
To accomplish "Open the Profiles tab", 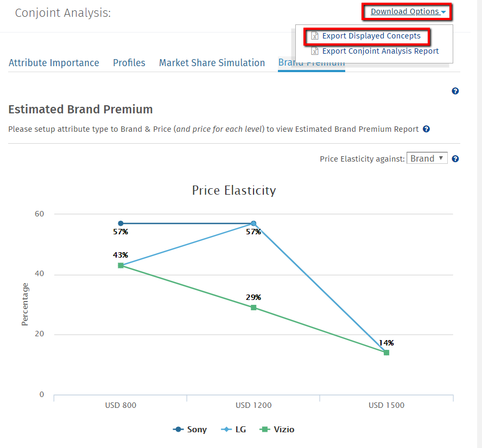I will [129, 63].
